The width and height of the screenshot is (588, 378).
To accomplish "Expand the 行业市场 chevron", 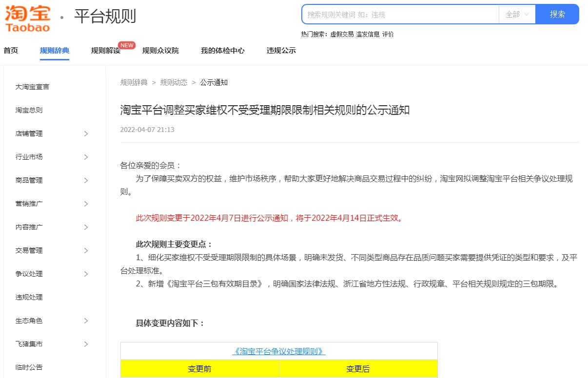I will [x=86, y=157].
